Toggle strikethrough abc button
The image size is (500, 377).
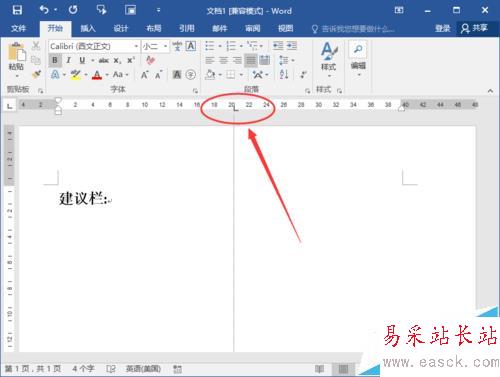pyautogui.click(x=104, y=60)
